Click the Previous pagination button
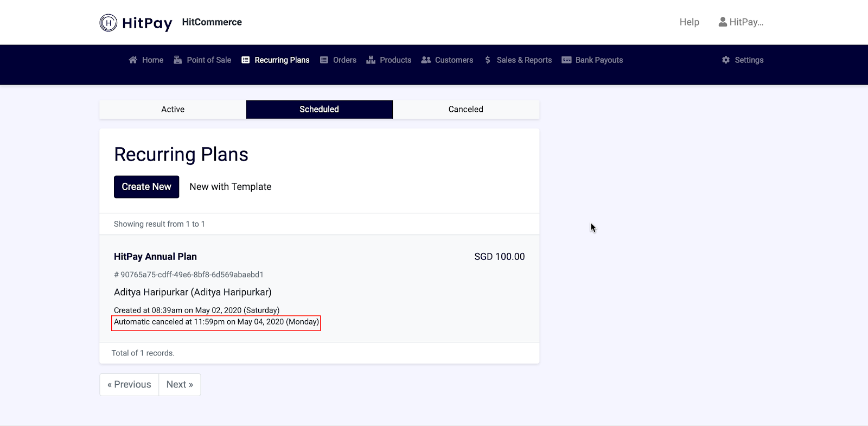 [x=129, y=385]
